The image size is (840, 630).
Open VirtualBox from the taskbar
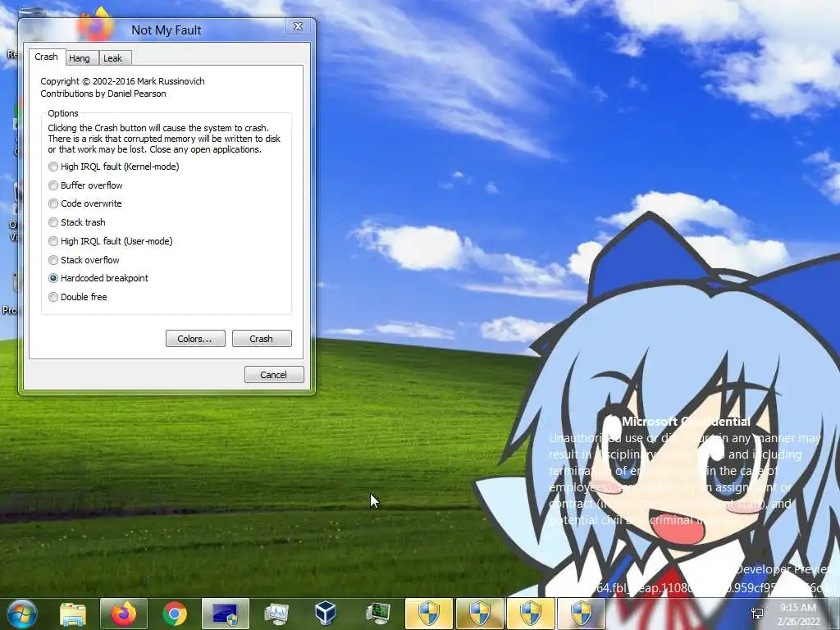click(326, 614)
